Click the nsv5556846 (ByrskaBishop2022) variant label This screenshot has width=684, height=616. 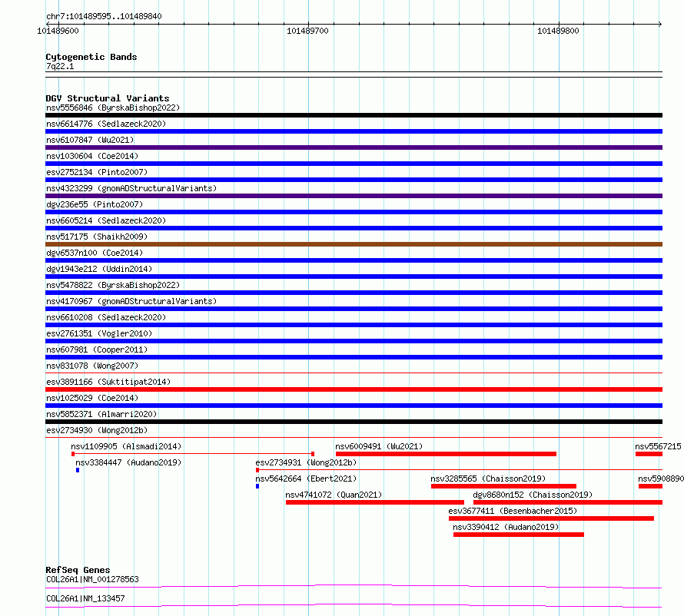tap(112, 108)
